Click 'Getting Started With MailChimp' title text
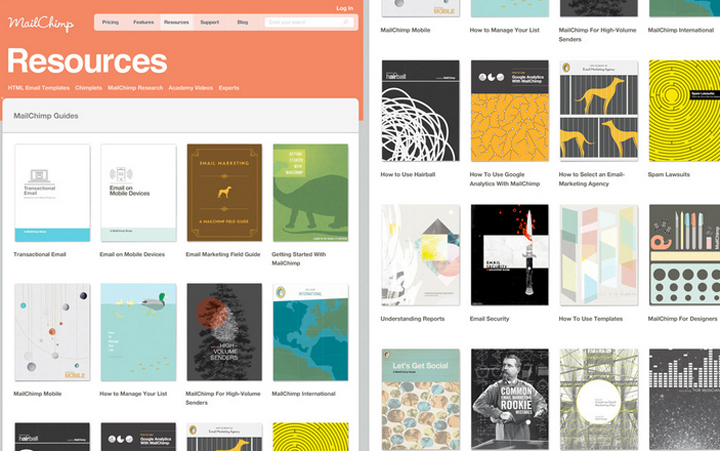The image size is (720, 451). pos(299,259)
